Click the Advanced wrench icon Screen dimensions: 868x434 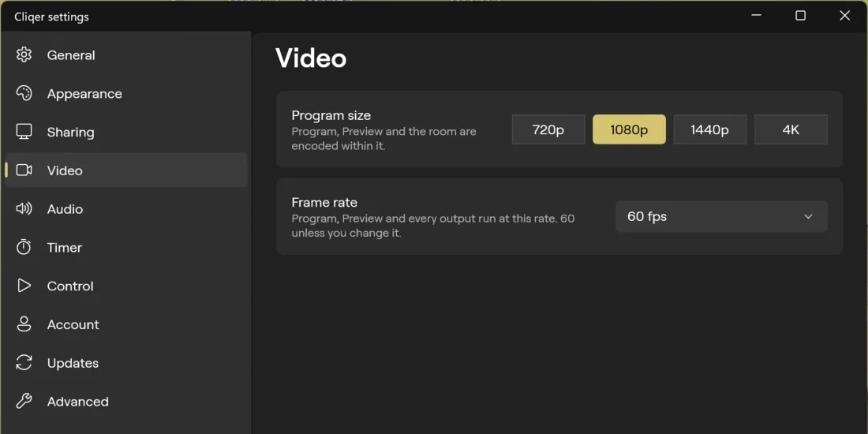(24, 401)
